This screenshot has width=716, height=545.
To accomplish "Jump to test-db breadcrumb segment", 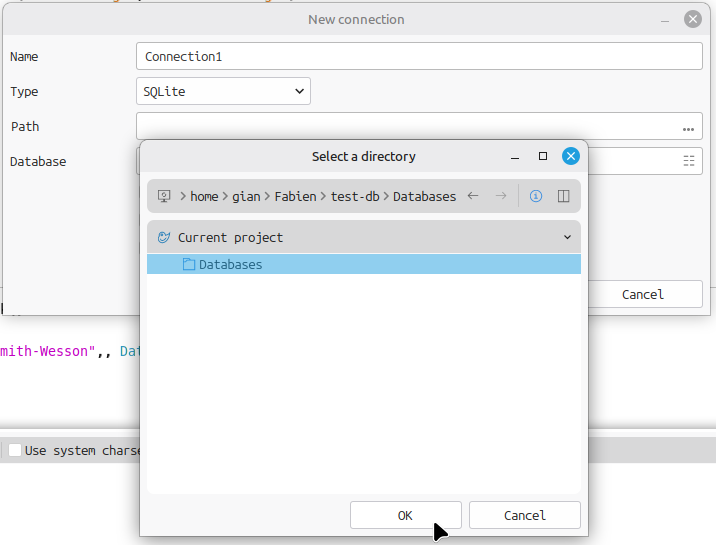I will pyautogui.click(x=355, y=197).
